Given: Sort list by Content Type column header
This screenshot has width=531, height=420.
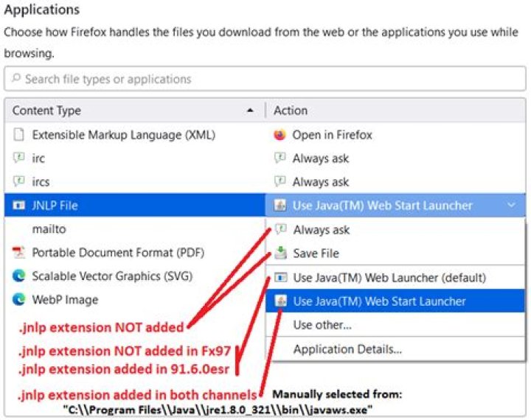Looking at the screenshot, I should coord(133,111).
